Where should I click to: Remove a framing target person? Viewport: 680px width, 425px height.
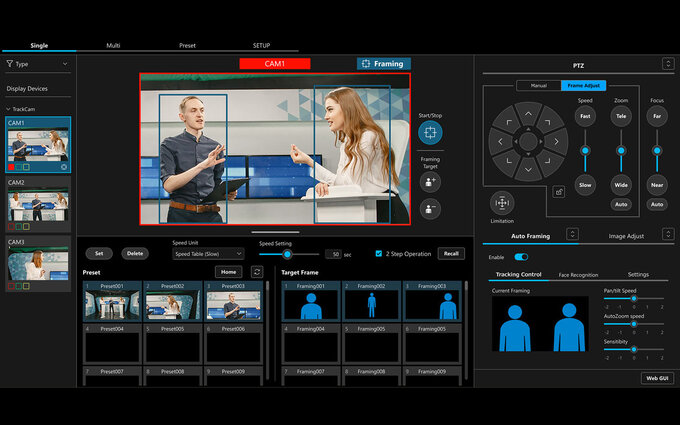tap(430, 209)
